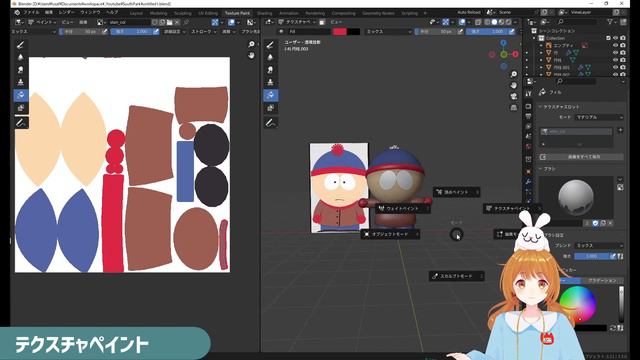The width and height of the screenshot is (640, 360).
Task: Expand the ストローク popover in image editor header
Action: click(x=204, y=31)
